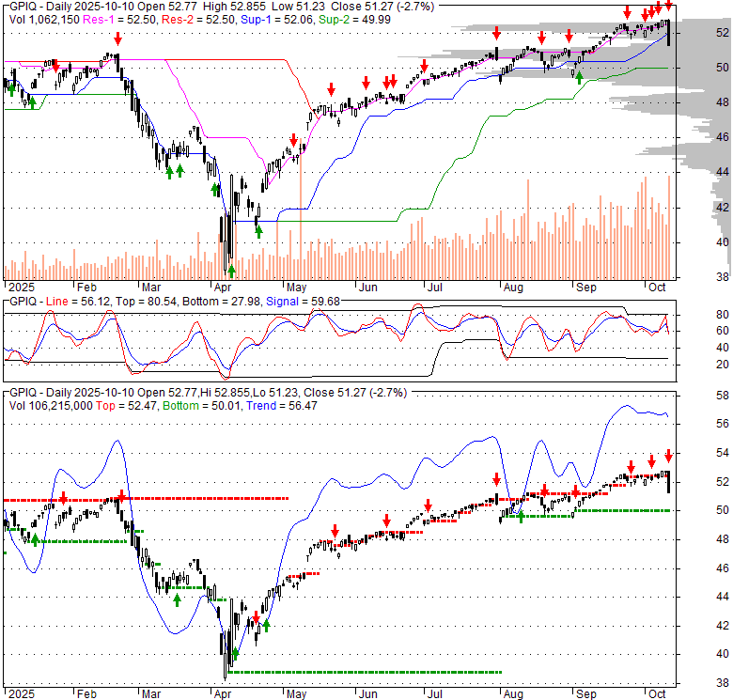Click the '20' level on oscillator scale
733x700 pixels.
click(x=723, y=365)
